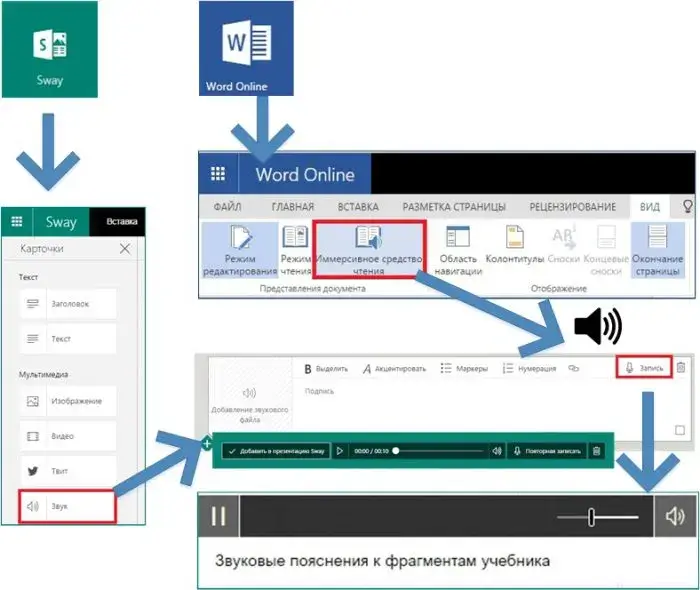Apply Нумерация numbered list
The width and height of the screenshot is (700, 590).
coord(529,369)
